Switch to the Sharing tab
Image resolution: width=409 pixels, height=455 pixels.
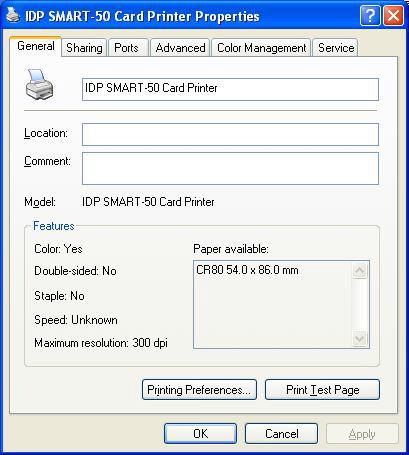tap(84, 48)
